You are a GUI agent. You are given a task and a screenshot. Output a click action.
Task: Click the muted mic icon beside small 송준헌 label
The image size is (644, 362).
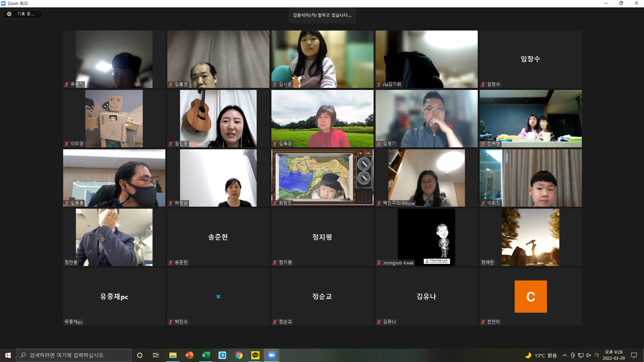point(171,262)
